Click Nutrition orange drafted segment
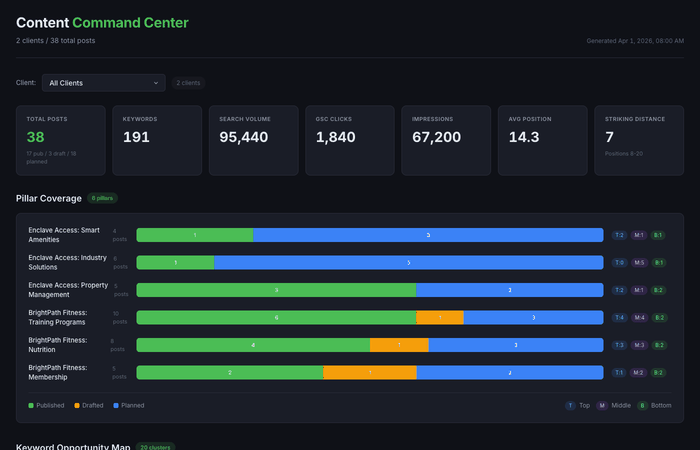The height and width of the screenshot is (450, 700). click(399, 345)
